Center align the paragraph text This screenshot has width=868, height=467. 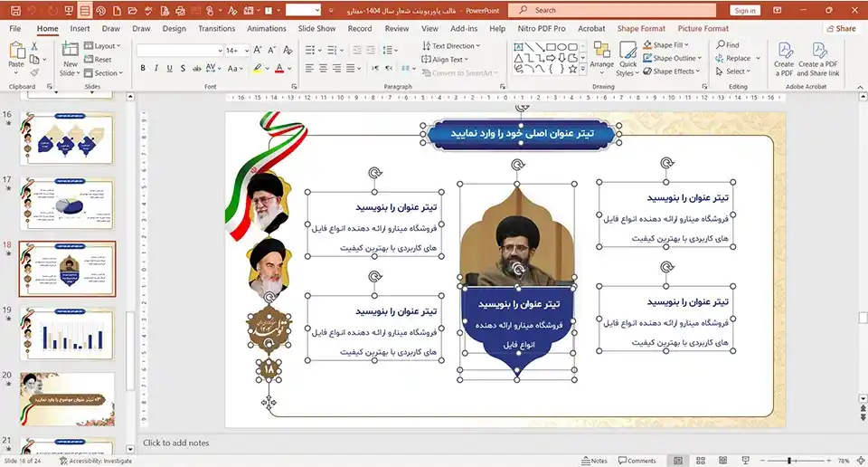(323, 68)
